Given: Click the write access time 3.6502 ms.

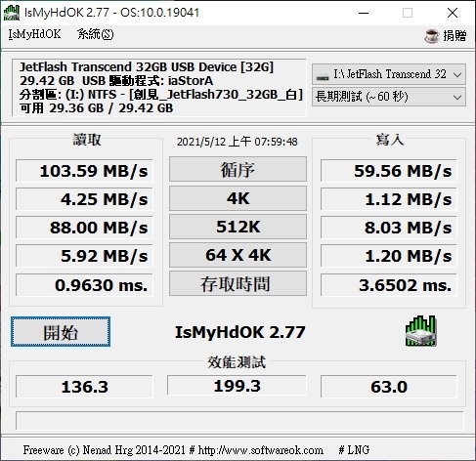Looking at the screenshot, I should (x=389, y=285).
